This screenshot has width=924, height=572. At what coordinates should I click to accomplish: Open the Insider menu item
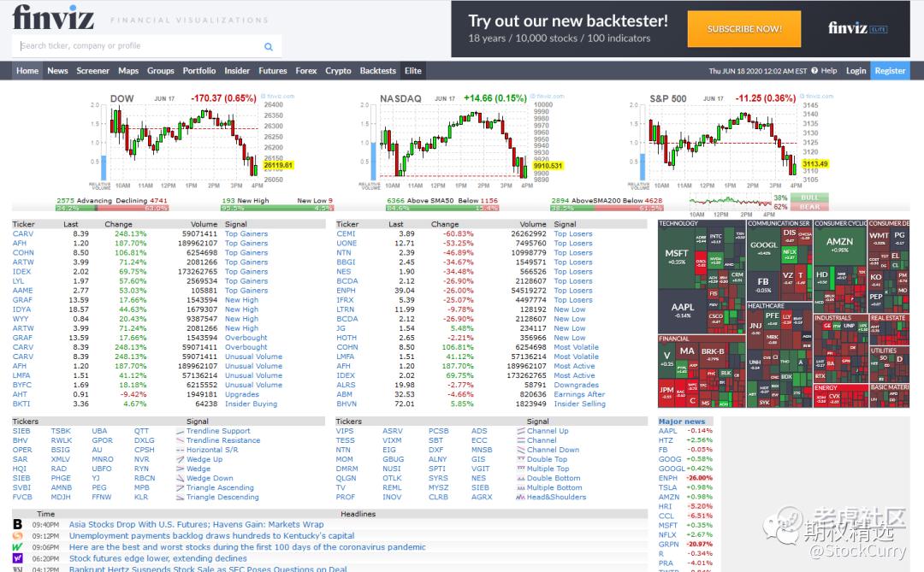(x=237, y=71)
